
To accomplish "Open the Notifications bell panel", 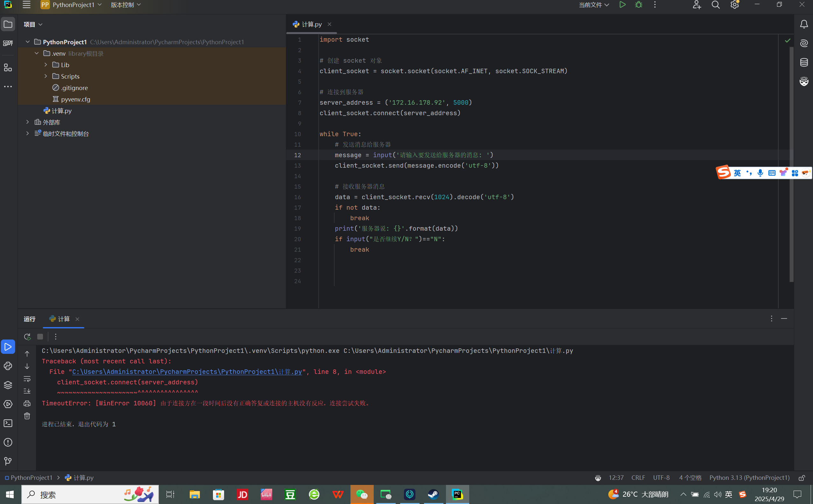I will coord(804,24).
